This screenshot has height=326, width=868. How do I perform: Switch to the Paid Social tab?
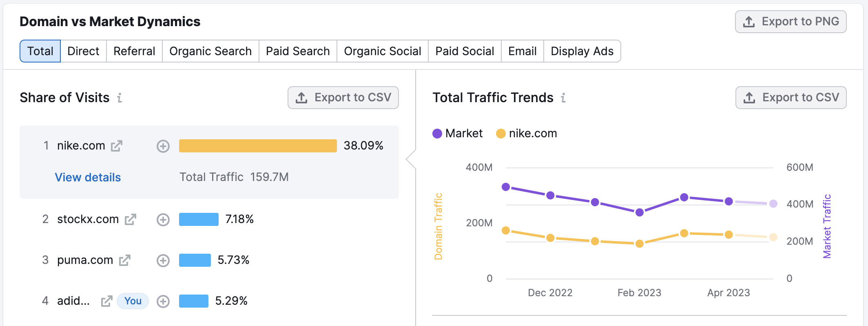[x=465, y=51]
